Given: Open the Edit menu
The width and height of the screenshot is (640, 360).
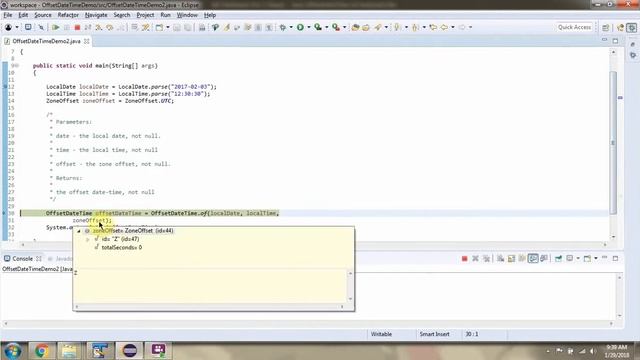Looking at the screenshot, I should click(x=23, y=15).
